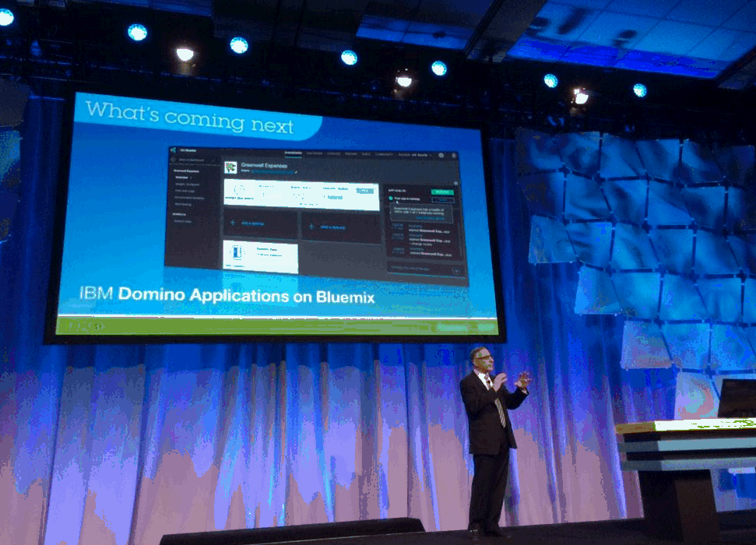Click the pencil edit icon beside the route

pyautogui.click(x=297, y=173)
